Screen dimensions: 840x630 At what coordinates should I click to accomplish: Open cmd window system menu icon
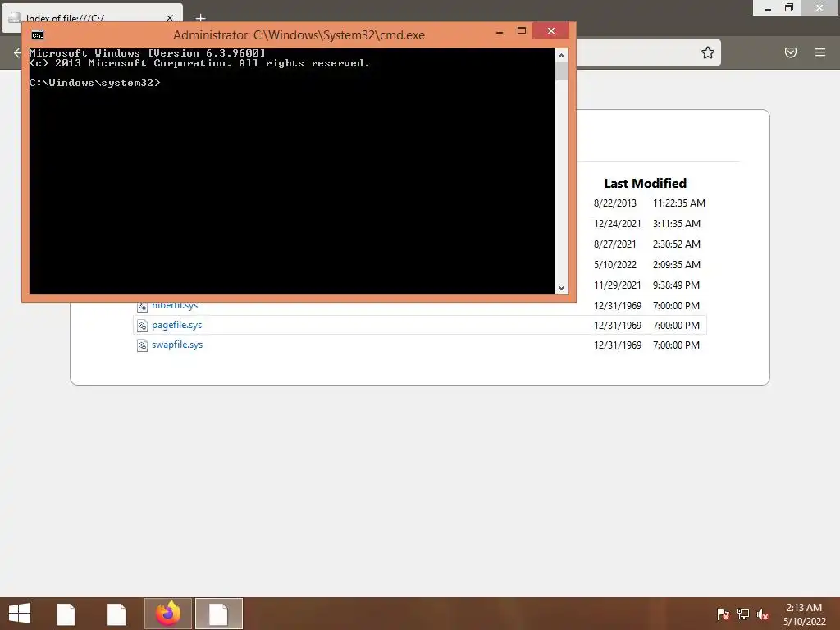[x=38, y=35]
